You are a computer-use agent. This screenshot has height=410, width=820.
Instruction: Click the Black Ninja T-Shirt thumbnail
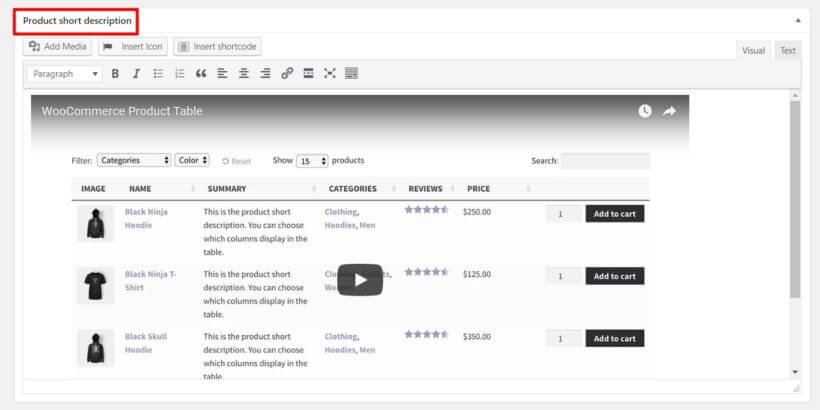pyautogui.click(x=95, y=286)
